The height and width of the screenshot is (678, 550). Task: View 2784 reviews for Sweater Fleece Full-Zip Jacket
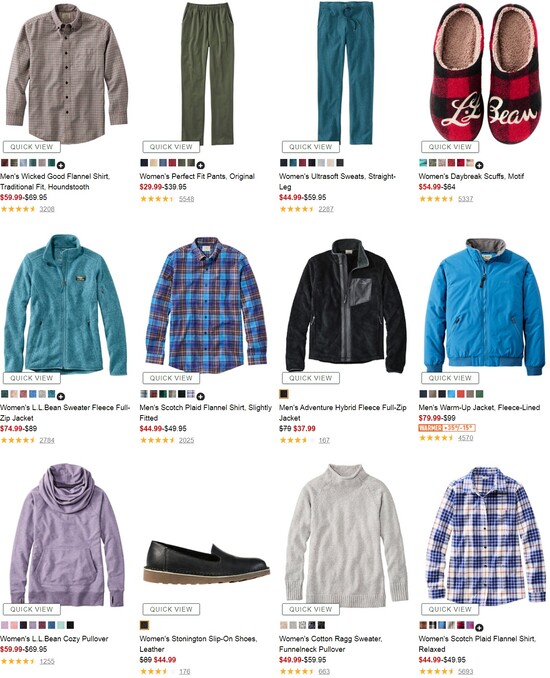point(47,440)
